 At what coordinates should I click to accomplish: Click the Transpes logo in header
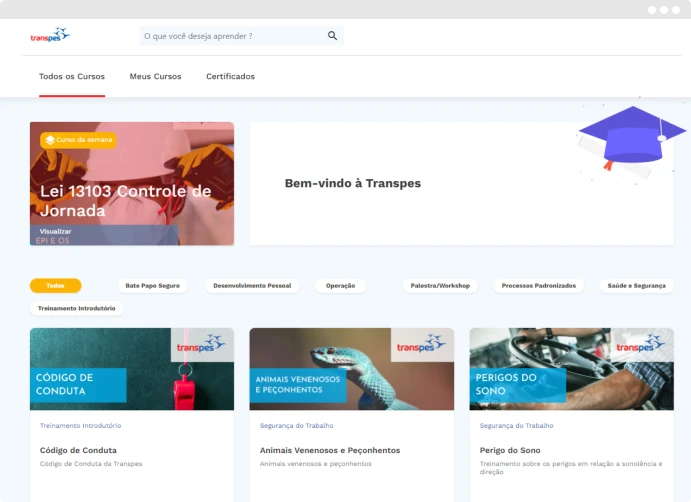50,35
